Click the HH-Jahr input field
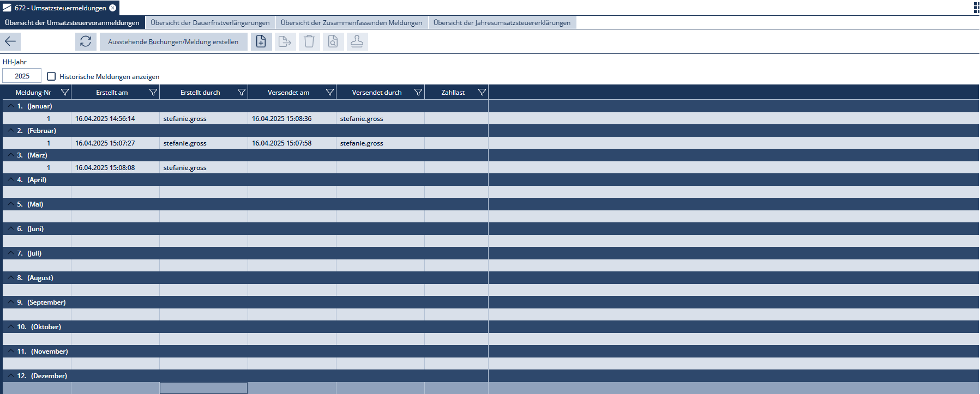The height and width of the screenshot is (394, 980). coord(22,76)
